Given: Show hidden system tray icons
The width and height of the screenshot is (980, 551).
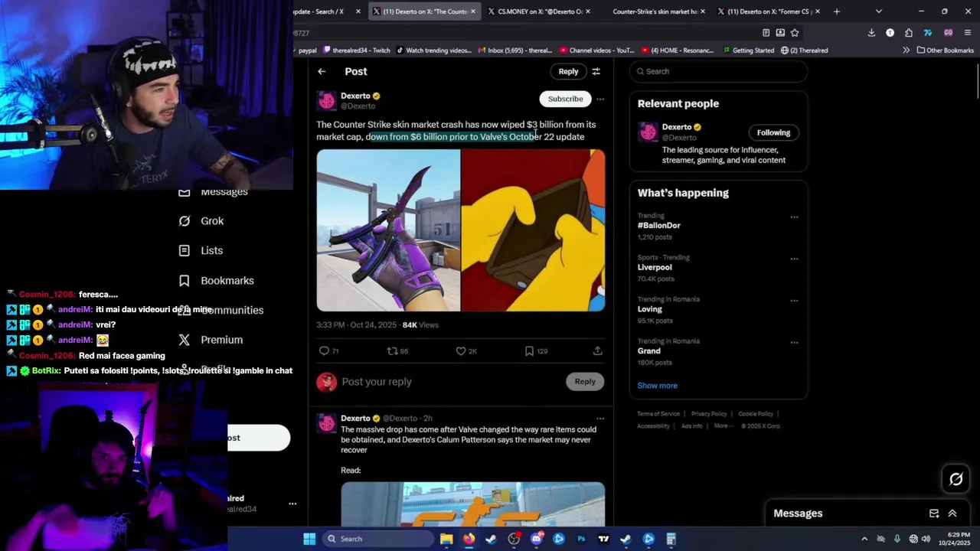Looking at the screenshot, I should click(864, 539).
